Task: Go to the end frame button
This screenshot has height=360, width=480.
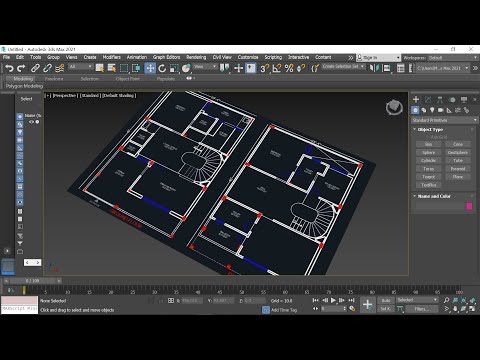Action: 351,300
